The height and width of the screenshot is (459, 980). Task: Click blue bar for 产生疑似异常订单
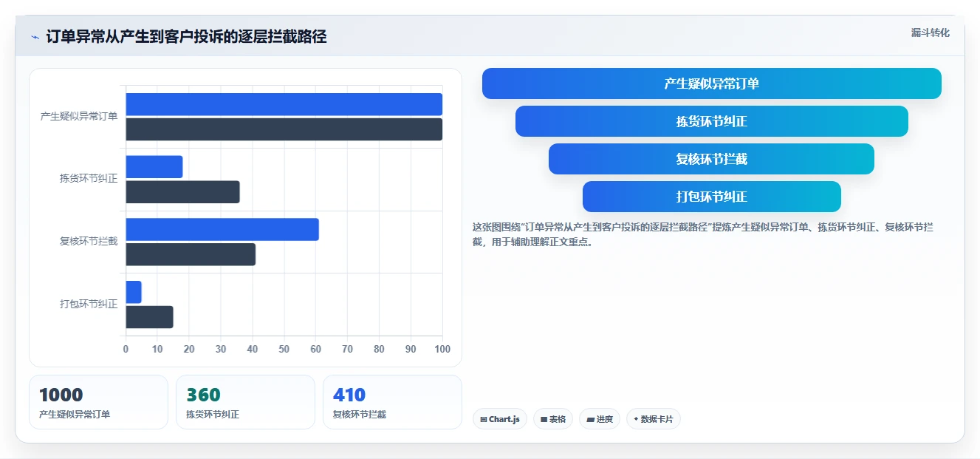coord(284,104)
